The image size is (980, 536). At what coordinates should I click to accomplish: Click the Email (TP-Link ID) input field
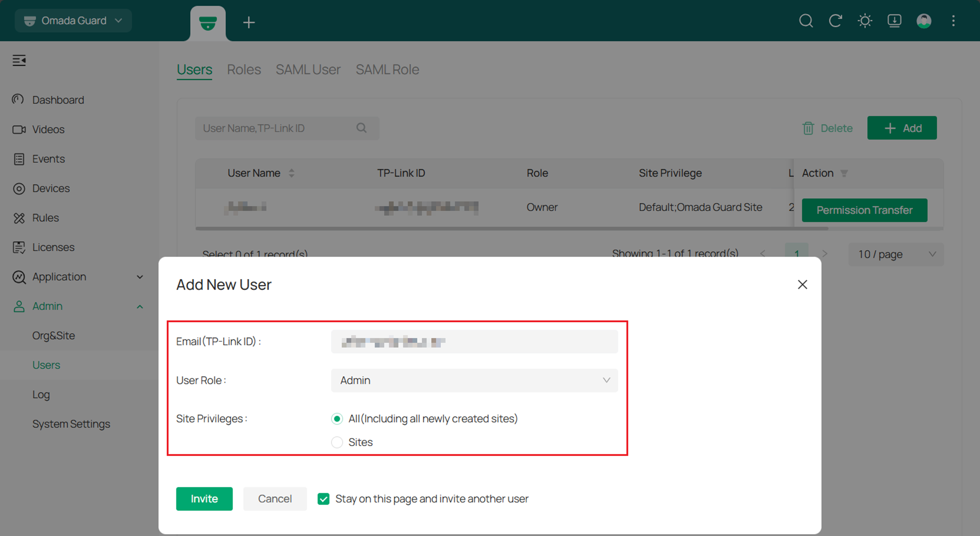click(x=475, y=342)
